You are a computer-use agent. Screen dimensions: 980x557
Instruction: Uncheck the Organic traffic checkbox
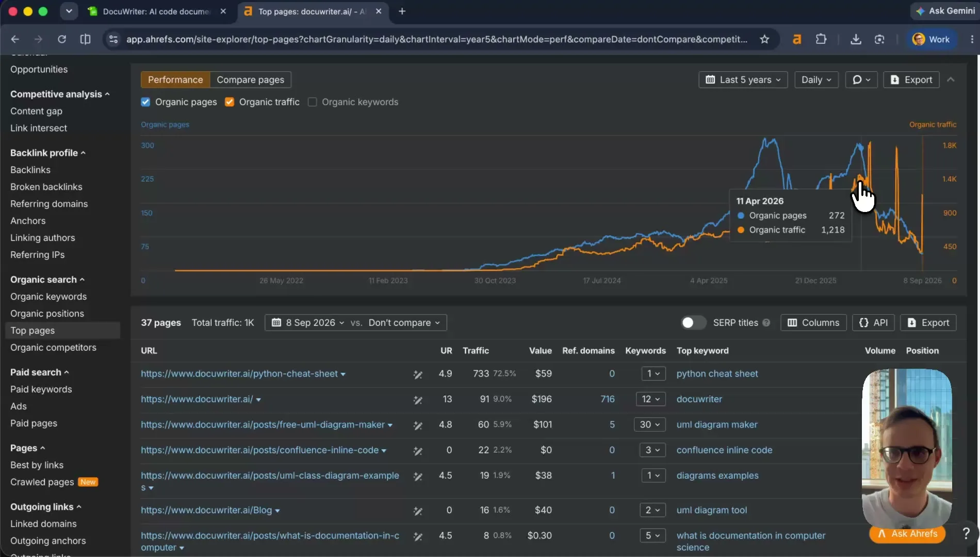tap(230, 102)
